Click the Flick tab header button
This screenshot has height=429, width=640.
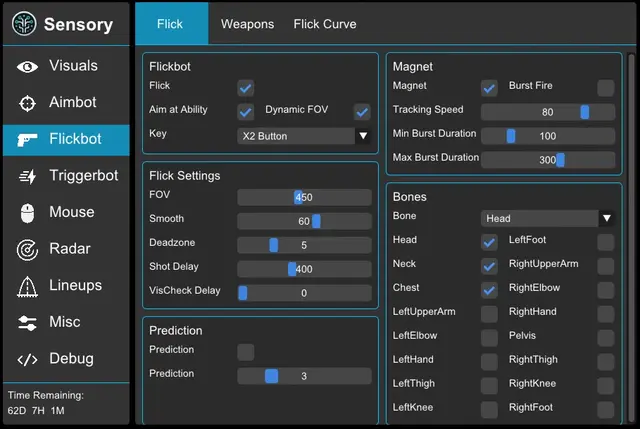tap(171, 24)
